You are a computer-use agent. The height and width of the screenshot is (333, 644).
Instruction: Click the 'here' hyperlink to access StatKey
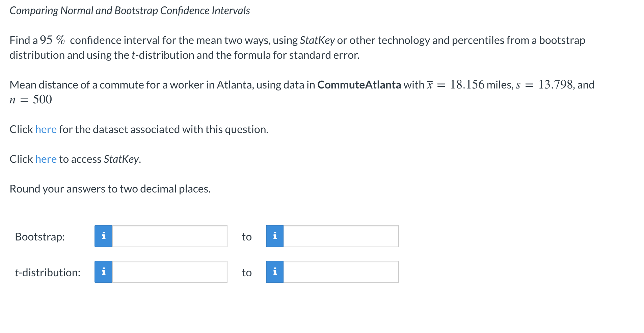pyautogui.click(x=46, y=159)
